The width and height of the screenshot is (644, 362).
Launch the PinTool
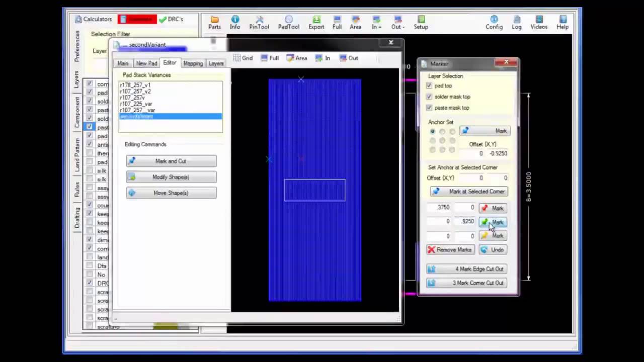(x=259, y=23)
